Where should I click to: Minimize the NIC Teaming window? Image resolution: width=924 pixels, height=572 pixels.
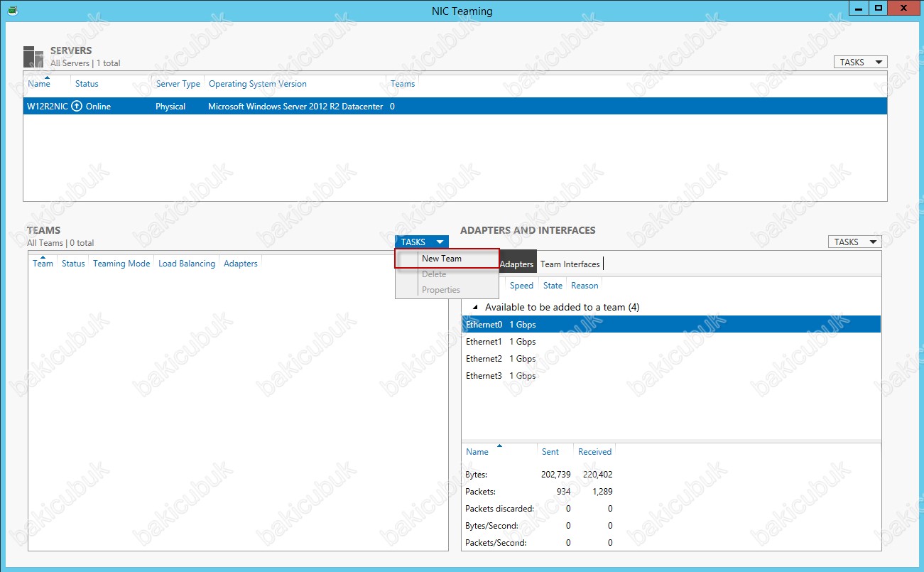[x=859, y=8]
